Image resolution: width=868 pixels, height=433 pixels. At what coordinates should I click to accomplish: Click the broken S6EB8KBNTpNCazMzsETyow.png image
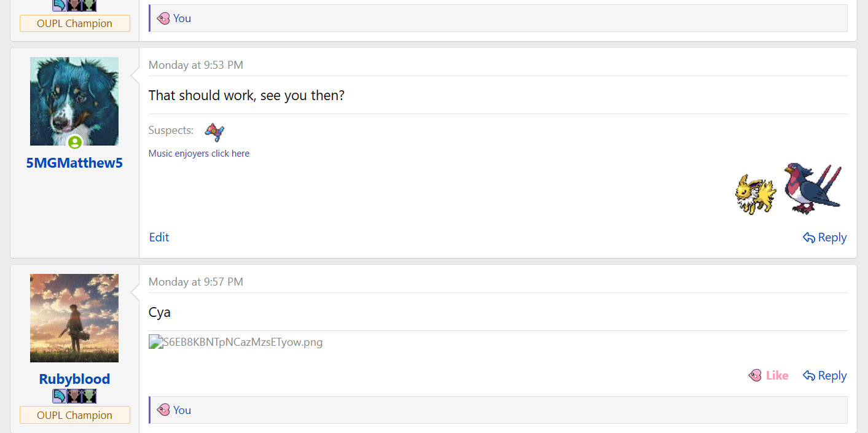236,342
